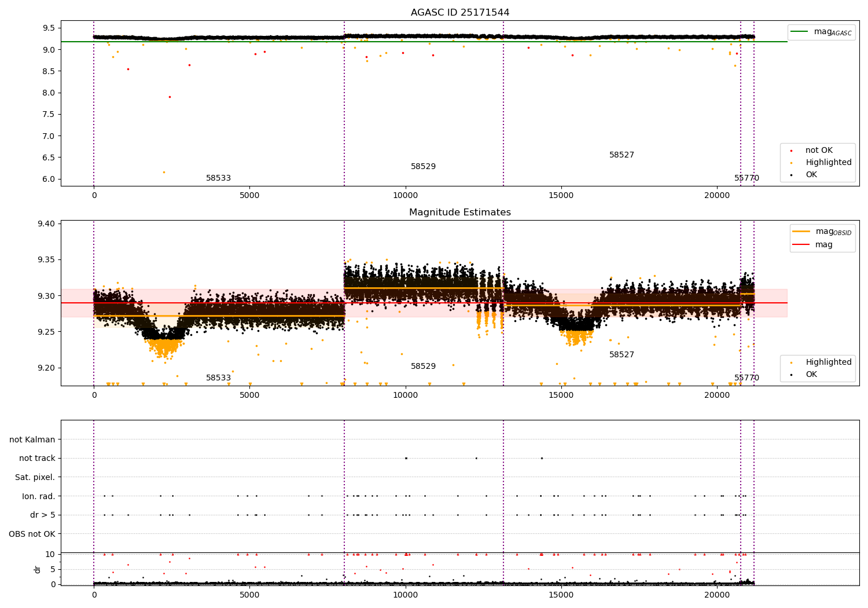Click the 55770 label in the Magnitude Estimates panel
Viewport: 868px width, 608px height.
click(746, 378)
